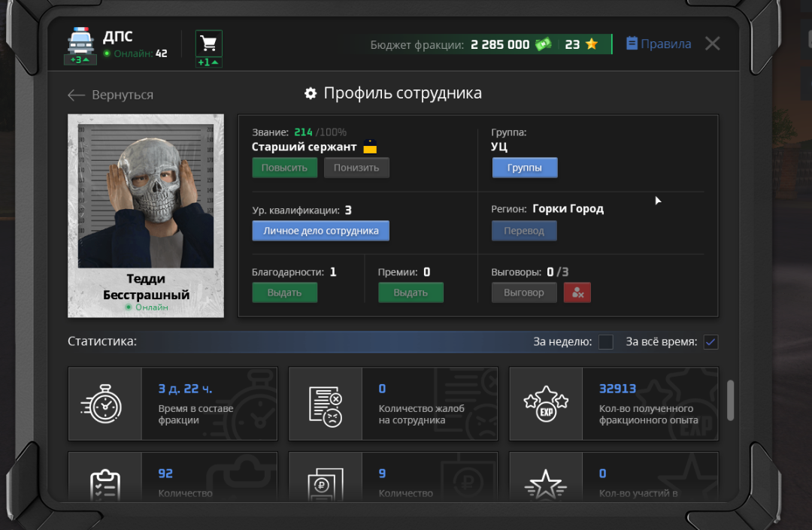Click the gold star rating icon
Screen dimensions: 812x530
pos(592,44)
